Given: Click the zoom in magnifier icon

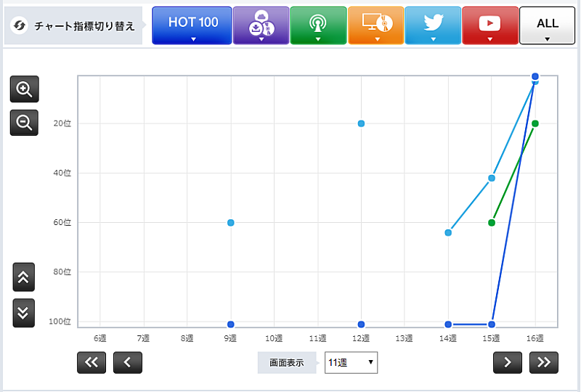Looking at the screenshot, I should 24,89.
